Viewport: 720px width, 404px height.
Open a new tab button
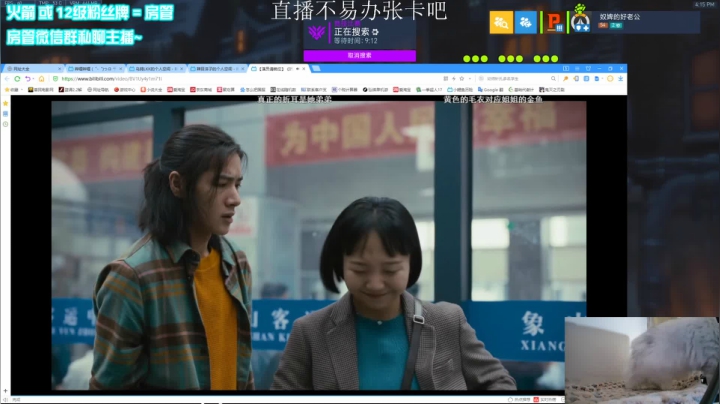(x=316, y=69)
